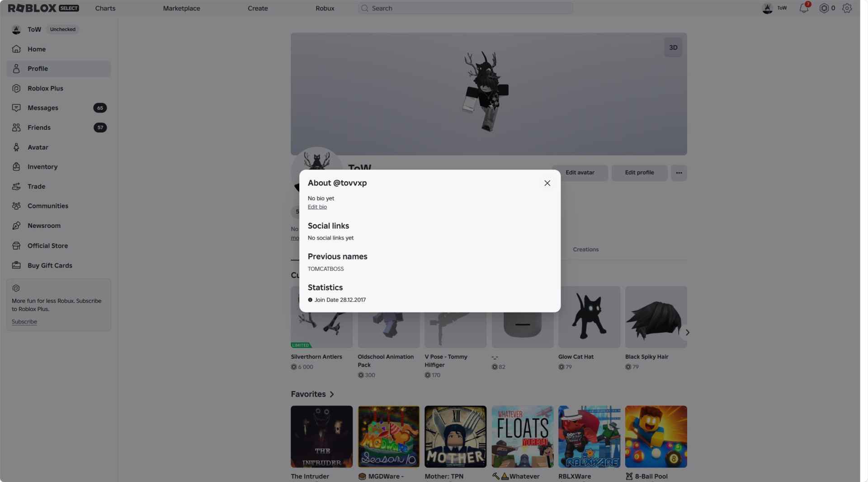
Task: Click the Black Spiky Hair title
Action: (x=646, y=357)
